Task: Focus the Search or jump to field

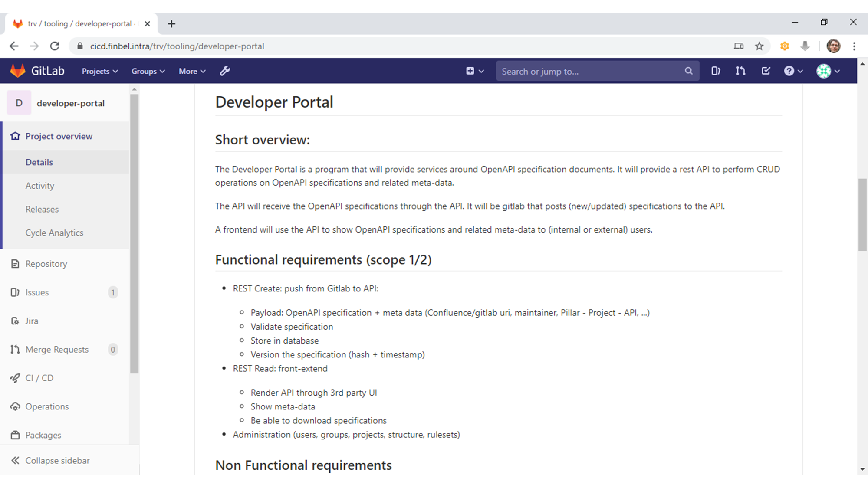Action: [x=590, y=71]
